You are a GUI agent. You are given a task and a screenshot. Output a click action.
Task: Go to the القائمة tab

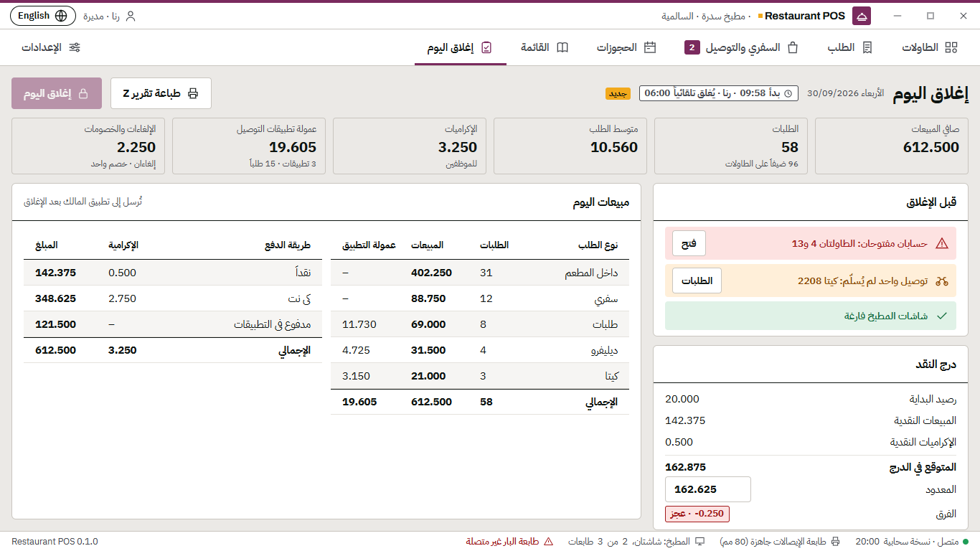tap(545, 47)
